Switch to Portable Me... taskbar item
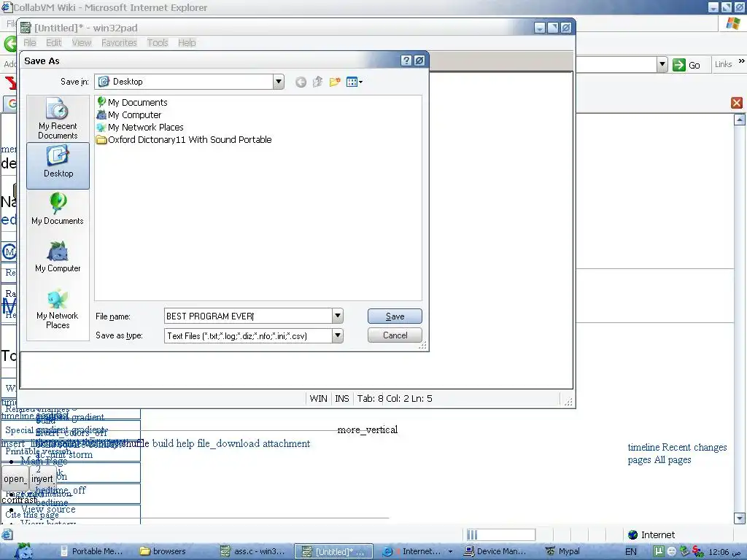The image size is (747, 560). [92, 551]
